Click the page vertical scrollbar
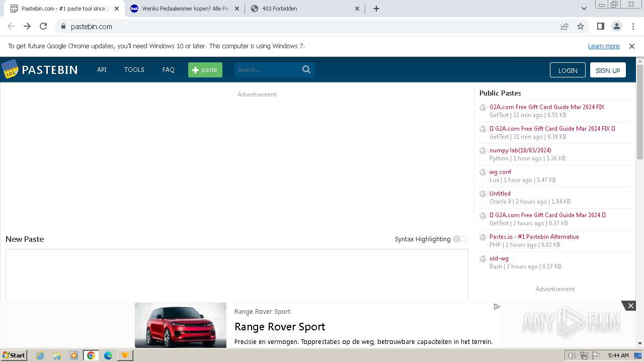Screen dimensions: 644x362 [x=640, y=112]
